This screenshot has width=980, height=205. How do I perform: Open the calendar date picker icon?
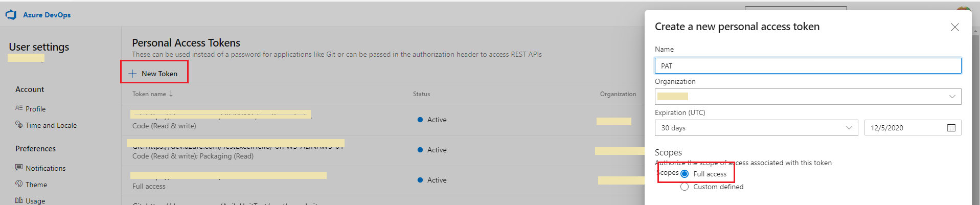point(951,128)
